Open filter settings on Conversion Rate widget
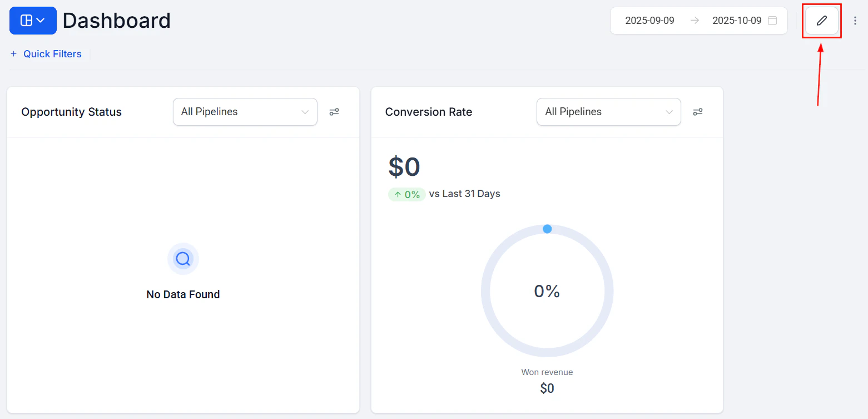868x419 pixels. pyautogui.click(x=698, y=112)
